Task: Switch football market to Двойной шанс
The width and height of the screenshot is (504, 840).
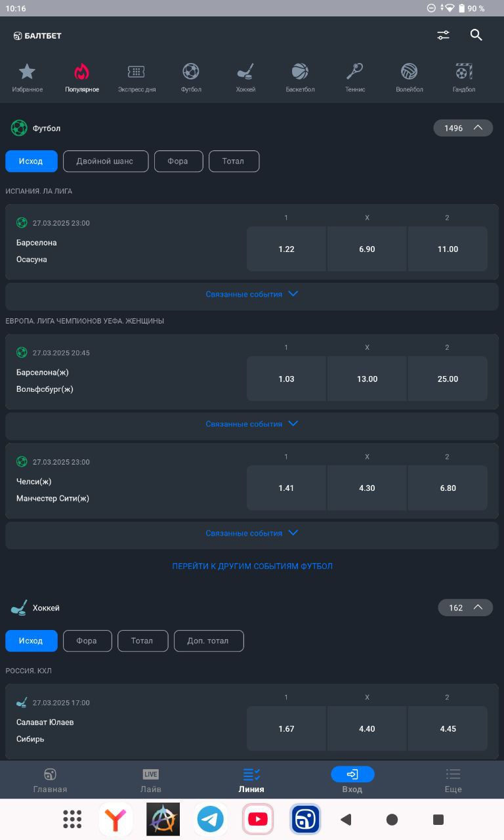Action: tap(106, 161)
